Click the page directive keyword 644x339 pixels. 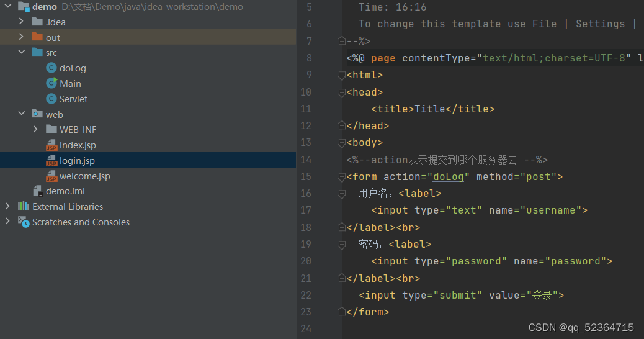(x=383, y=58)
